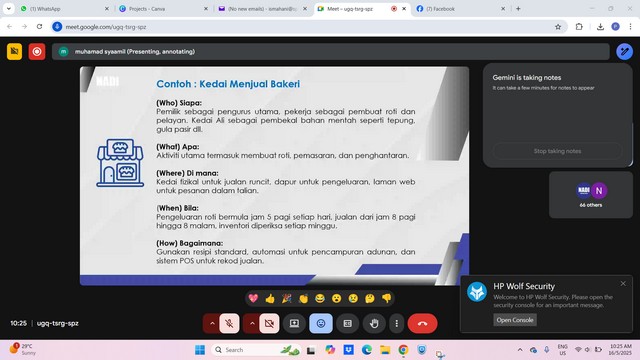The width and height of the screenshot is (640, 360).
Task: Switch to the WhatsApp browser tab
Action: [64, 9]
